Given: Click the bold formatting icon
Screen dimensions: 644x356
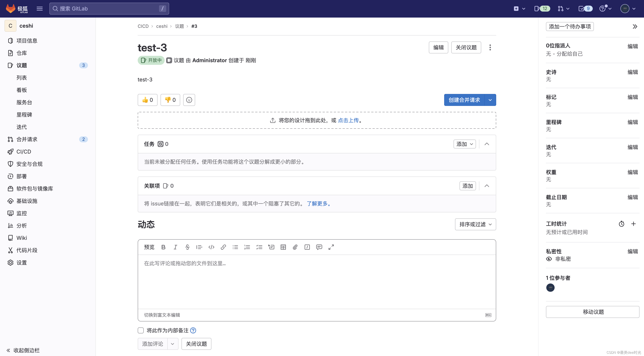Looking at the screenshot, I should click(163, 247).
